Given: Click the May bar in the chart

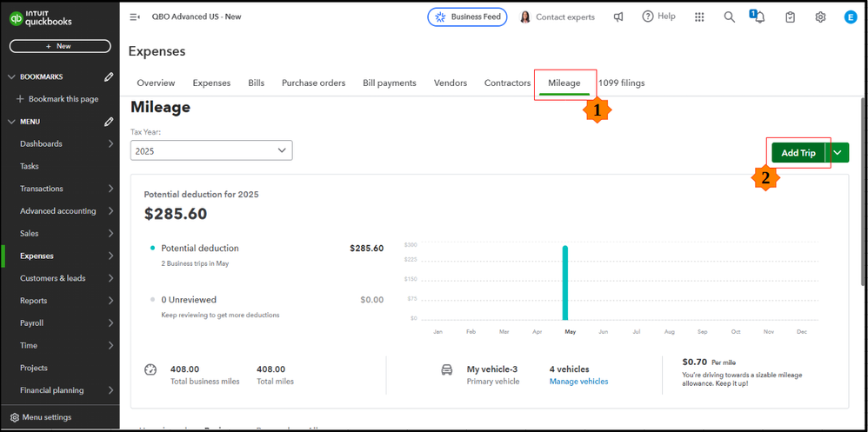Looking at the screenshot, I should (x=565, y=282).
